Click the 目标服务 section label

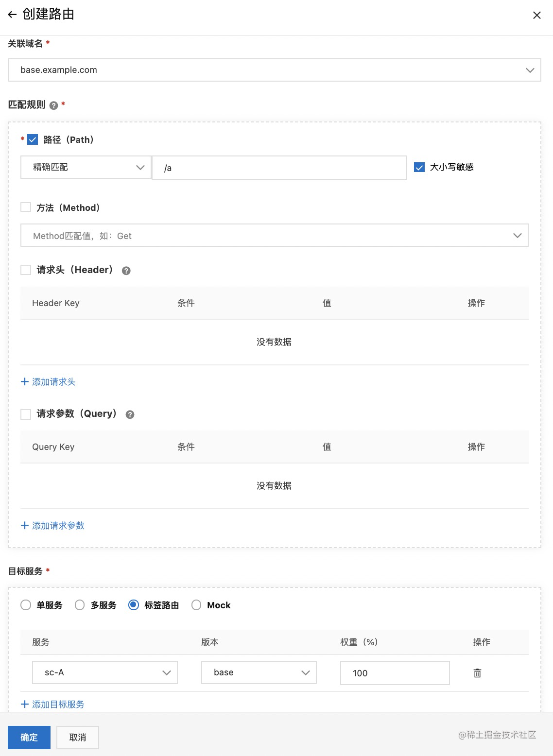tap(25, 571)
